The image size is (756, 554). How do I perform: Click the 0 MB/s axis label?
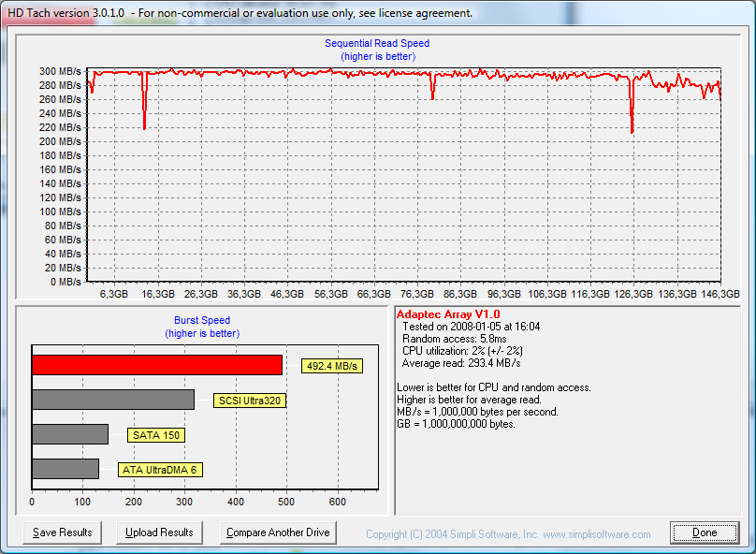65,282
